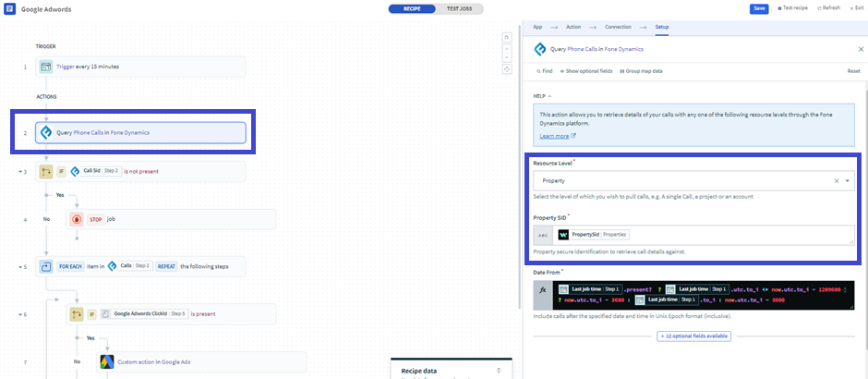The image size is (868, 379).
Task: Click the Fone Dynamics icon in step 2
Action: click(46, 133)
